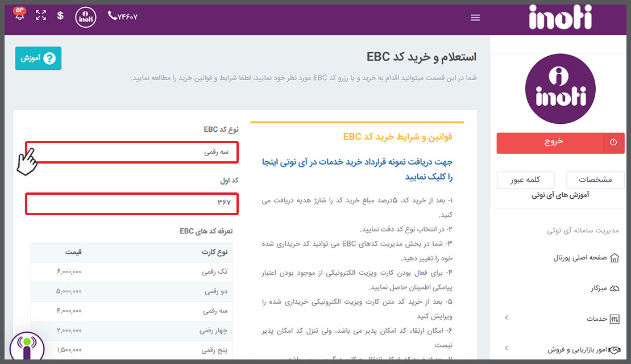Click the round inoti logo in header
The height and width of the screenshot is (364, 631).
pyautogui.click(x=86, y=17)
